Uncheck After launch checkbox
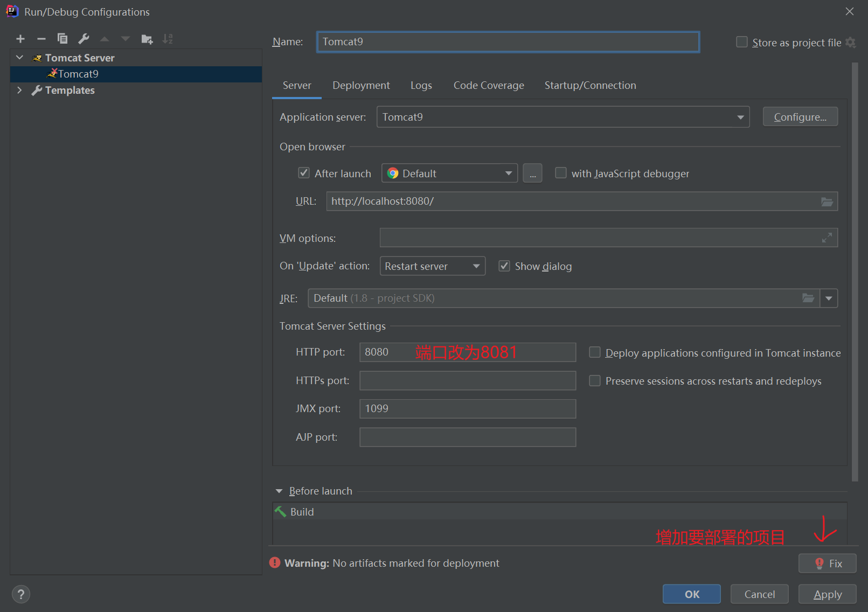This screenshot has height=612, width=868. [304, 173]
